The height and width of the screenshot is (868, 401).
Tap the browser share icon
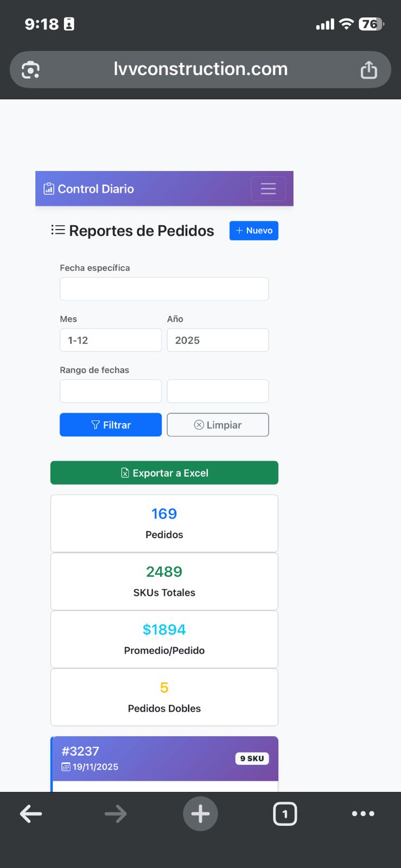tap(368, 70)
